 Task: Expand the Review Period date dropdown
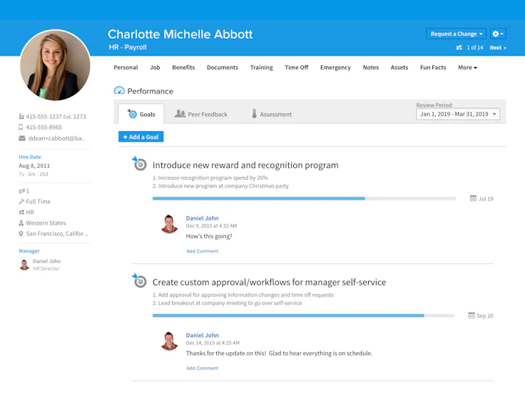pos(458,114)
